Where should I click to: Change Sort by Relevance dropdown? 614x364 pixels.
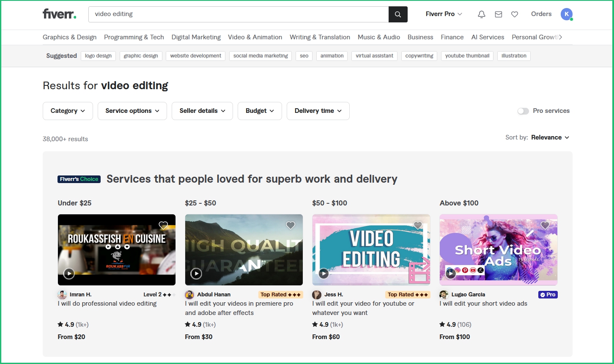[x=550, y=137]
